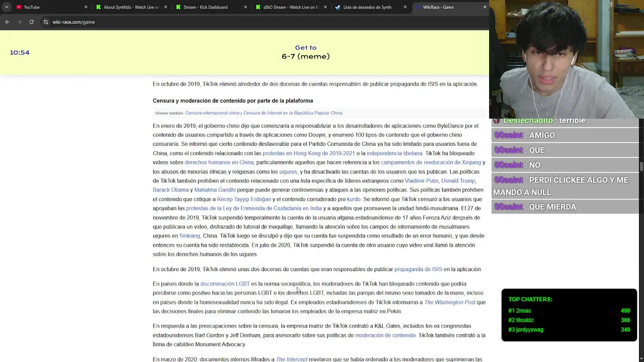Click chat message PERDI CLICKEE ALGO
Screen dimensions: 644x362
pos(566,186)
